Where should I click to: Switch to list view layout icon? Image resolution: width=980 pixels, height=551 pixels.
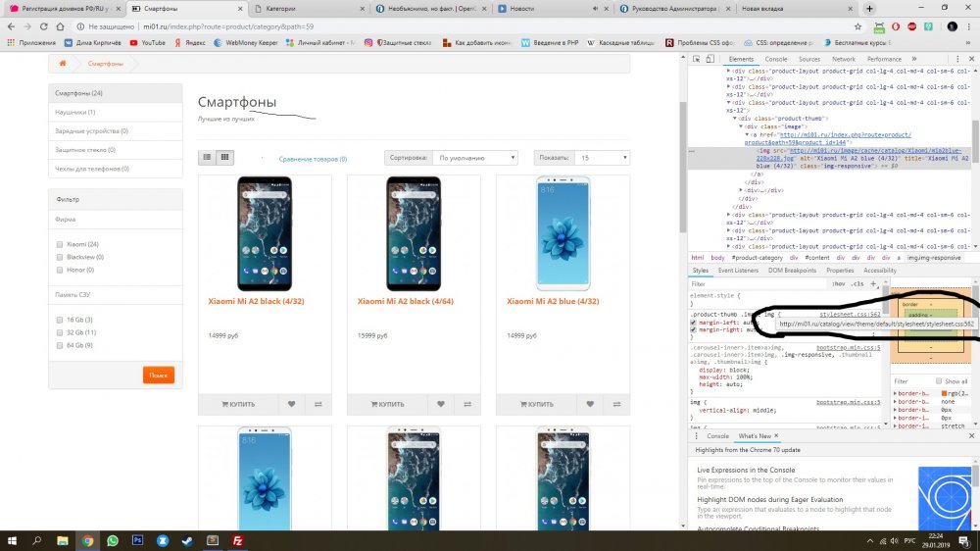coord(207,158)
